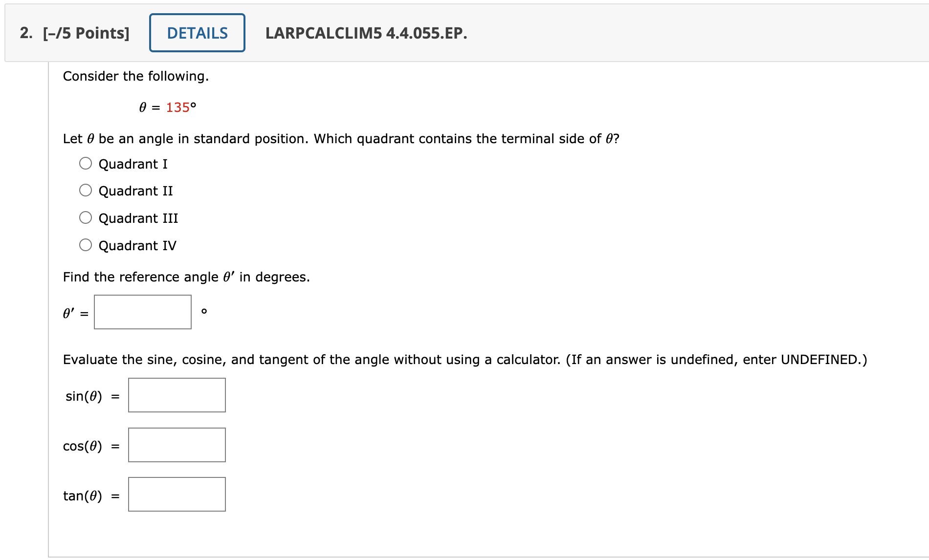Select the Quadrant I radio button
This screenshot has width=929, height=560.
(x=86, y=163)
